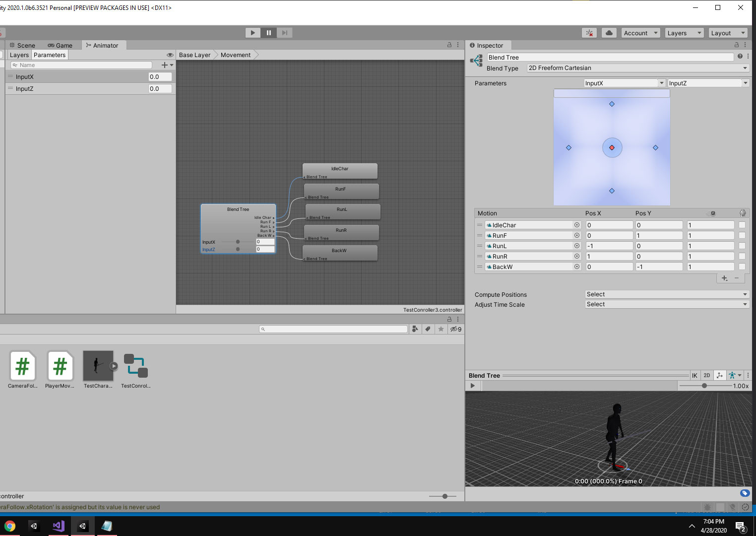
Task: Open the Blend Type dropdown
Action: [x=637, y=68]
